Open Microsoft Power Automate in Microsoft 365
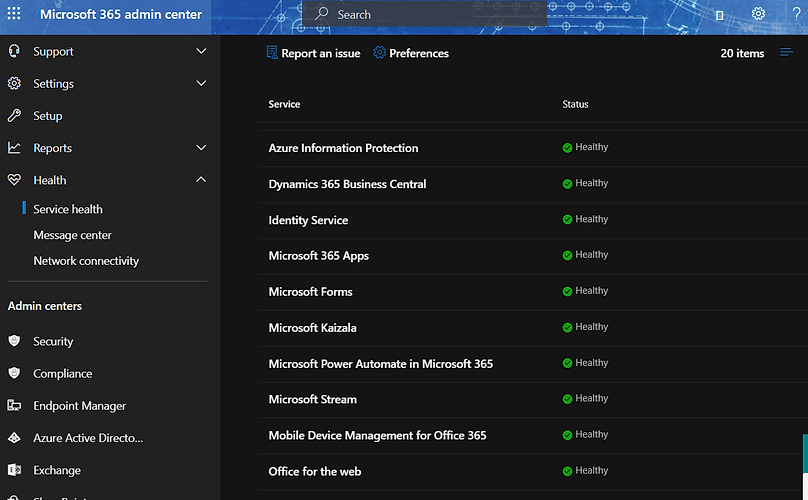 click(380, 364)
